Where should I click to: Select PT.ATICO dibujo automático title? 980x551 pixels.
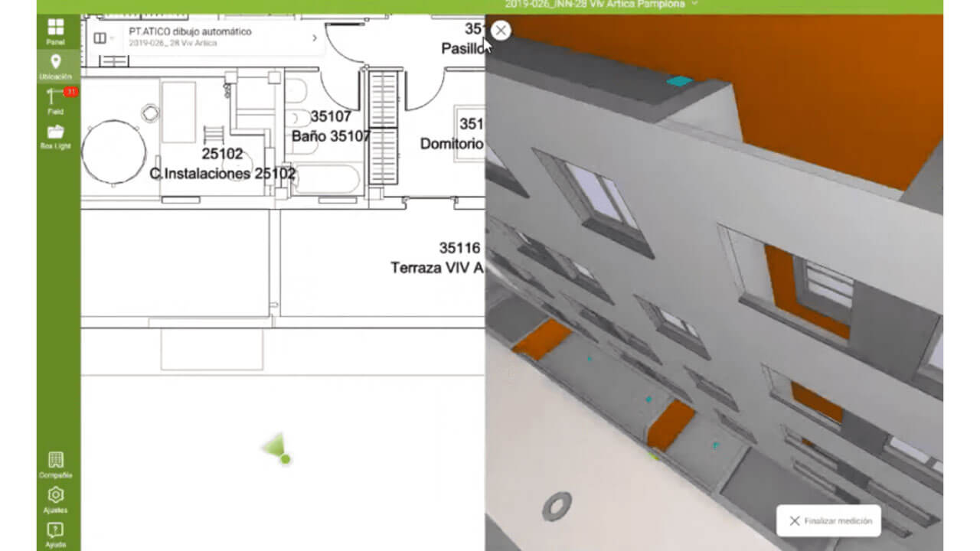point(190,32)
